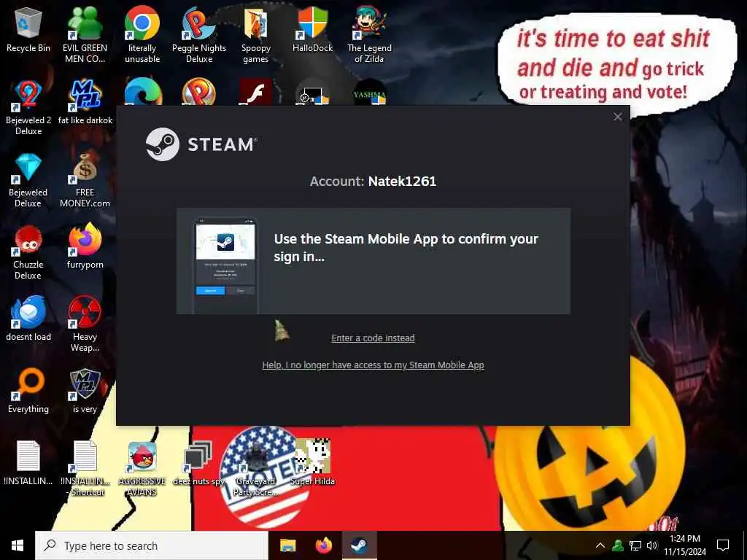Launch Firefox from the taskbar
The width and height of the screenshot is (747, 560).
[324, 545]
